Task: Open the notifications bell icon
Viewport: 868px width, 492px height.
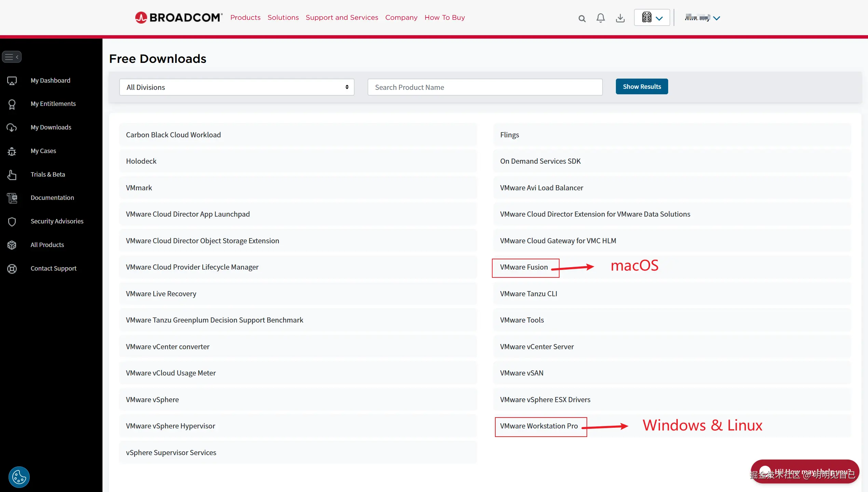Action: pos(601,18)
